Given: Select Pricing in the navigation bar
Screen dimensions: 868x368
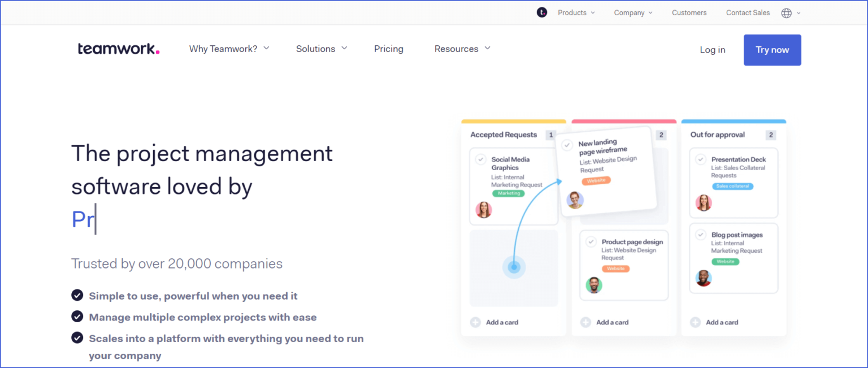Looking at the screenshot, I should coord(388,49).
